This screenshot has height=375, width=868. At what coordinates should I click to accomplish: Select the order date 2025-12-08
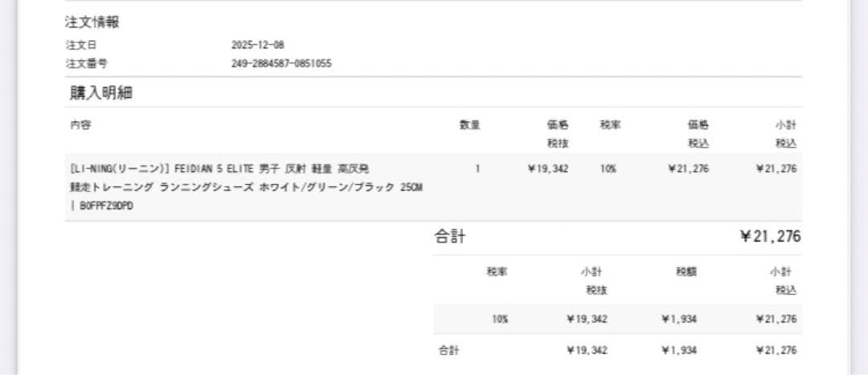click(257, 45)
